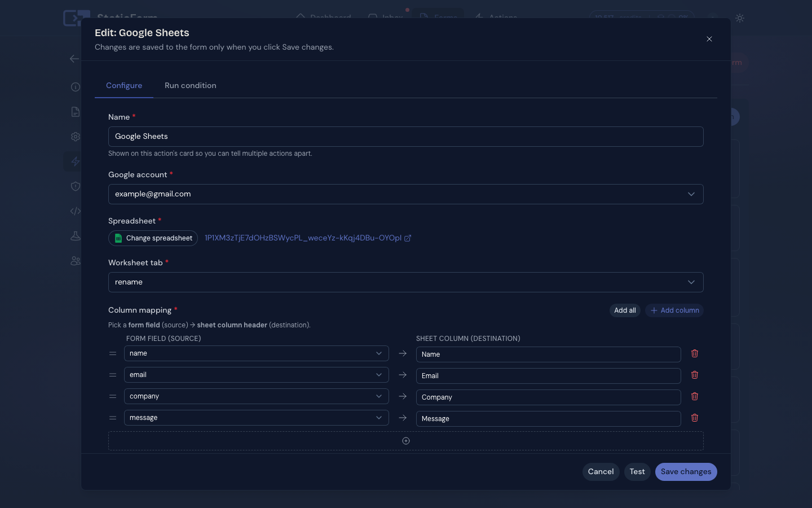Delete the email mapping row
Screen dimensions: 812x508
tap(695, 375)
